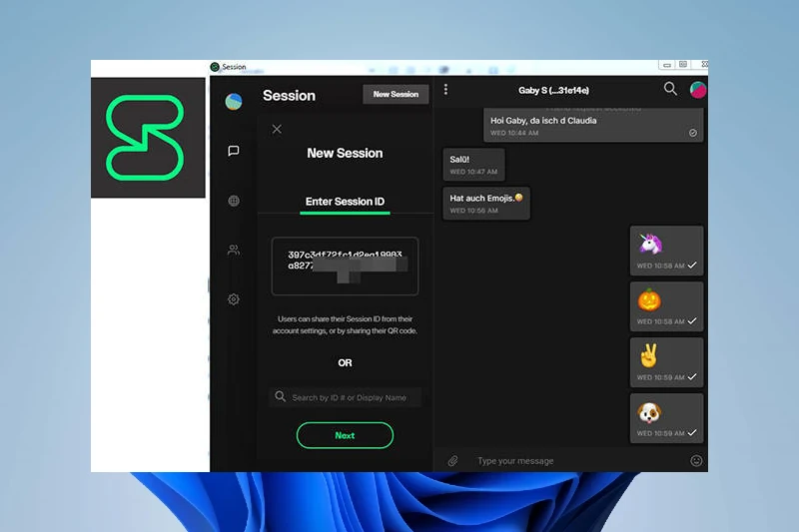The height and width of the screenshot is (532, 799).
Task: Click the New Session button
Action: [x=396, y=94]
